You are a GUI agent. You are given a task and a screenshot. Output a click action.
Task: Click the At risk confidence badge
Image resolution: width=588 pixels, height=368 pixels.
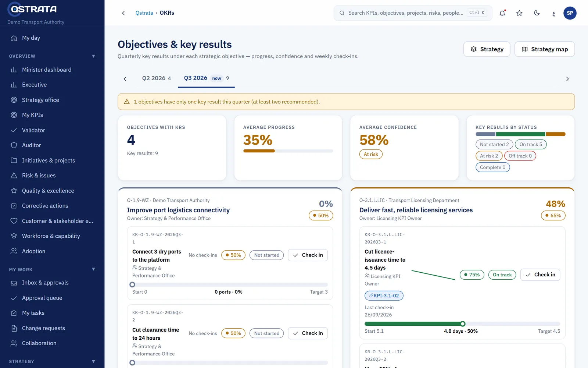point(371,154)
